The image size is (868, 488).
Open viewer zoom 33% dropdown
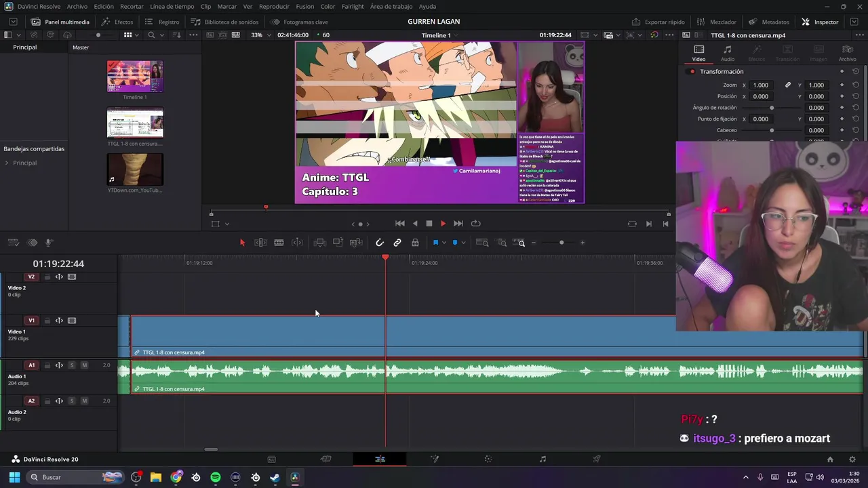tap(260, 35)
